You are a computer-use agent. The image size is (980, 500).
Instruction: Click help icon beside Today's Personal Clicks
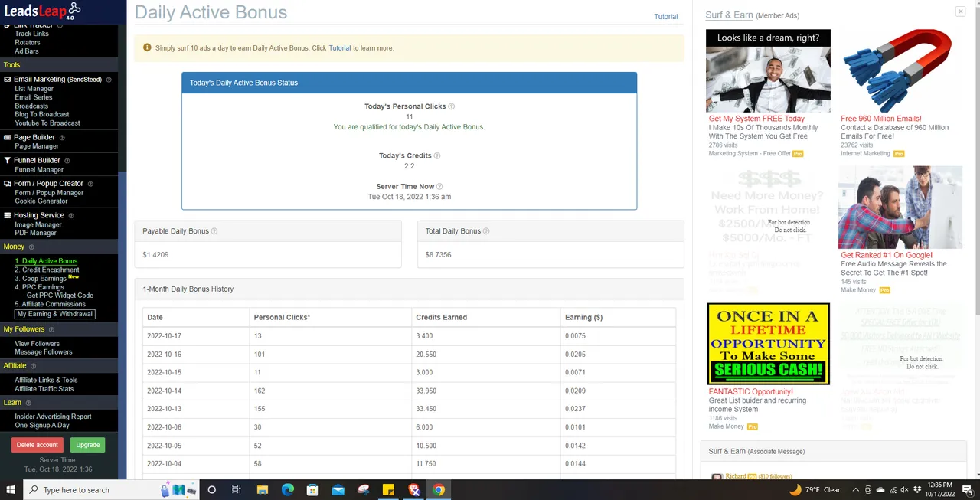point(451,107)
